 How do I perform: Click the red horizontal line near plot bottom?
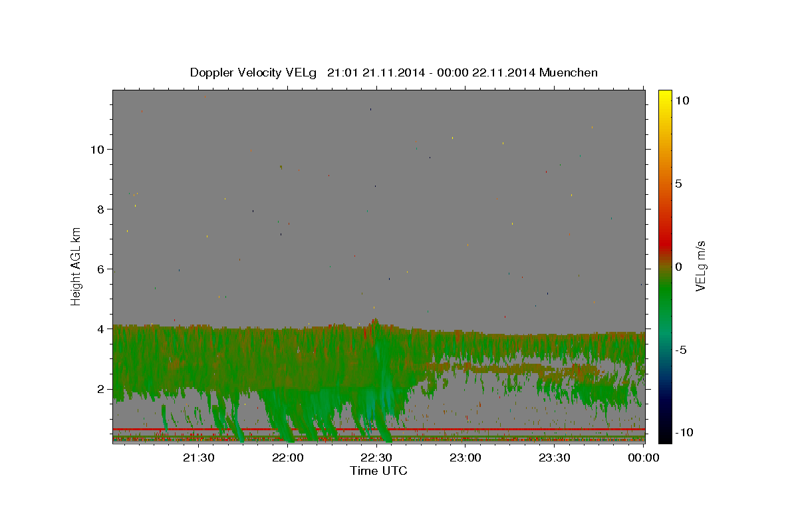pyautogui.click(x=378, y=430)
